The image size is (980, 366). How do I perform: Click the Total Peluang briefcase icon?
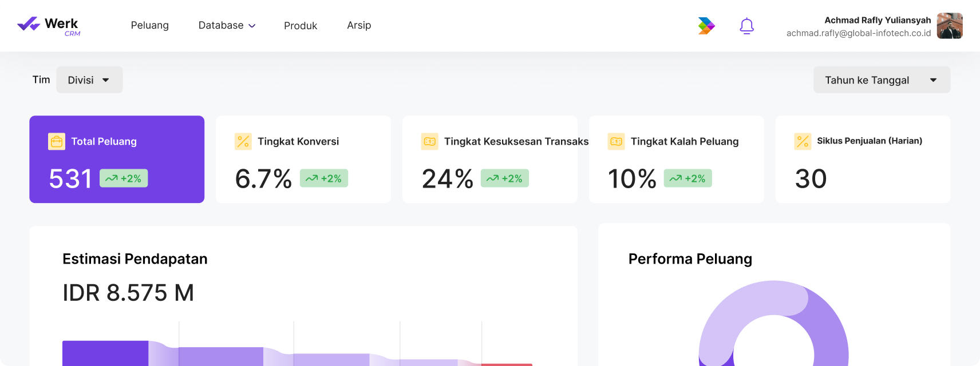pyautogui.click(x=57, y=141)
